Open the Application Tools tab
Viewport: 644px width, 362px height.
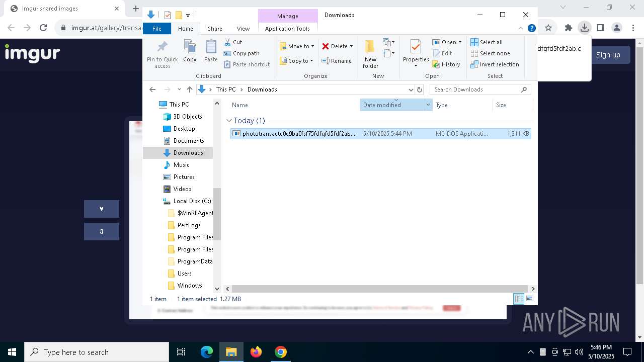(x=287, y=29)
